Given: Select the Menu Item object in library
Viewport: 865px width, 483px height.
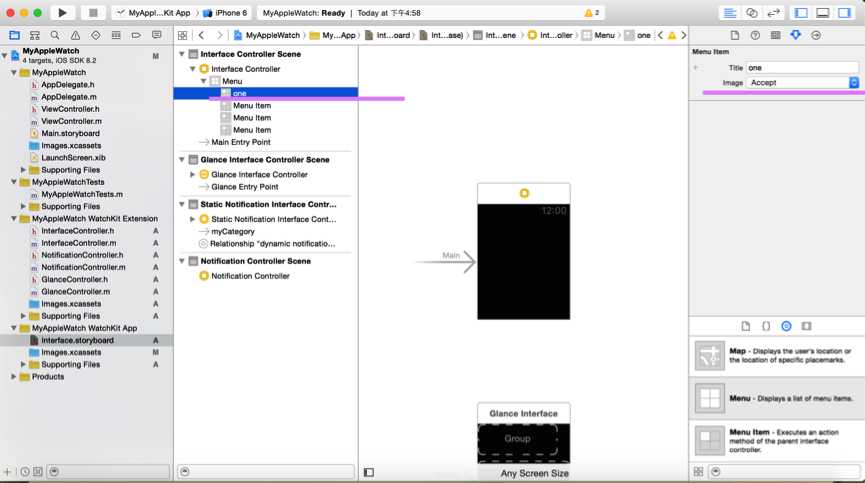Looking at the screenshot, I should (777, 441).
